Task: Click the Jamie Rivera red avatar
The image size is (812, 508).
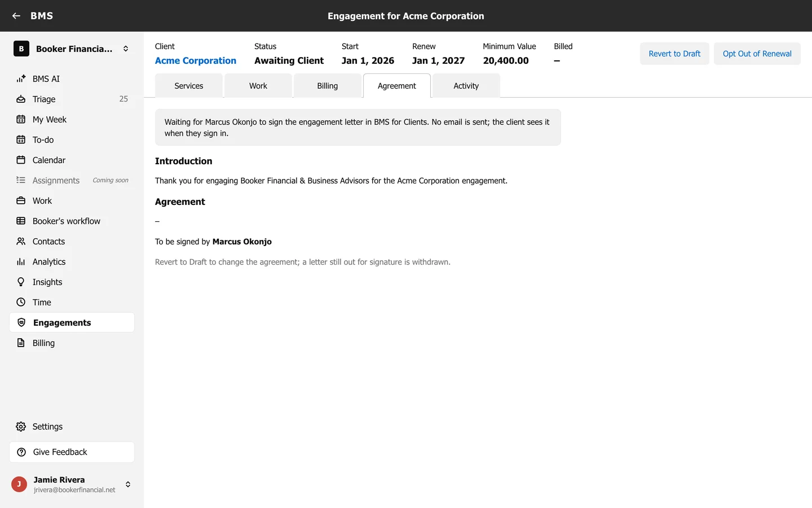Action: point(19,484)
